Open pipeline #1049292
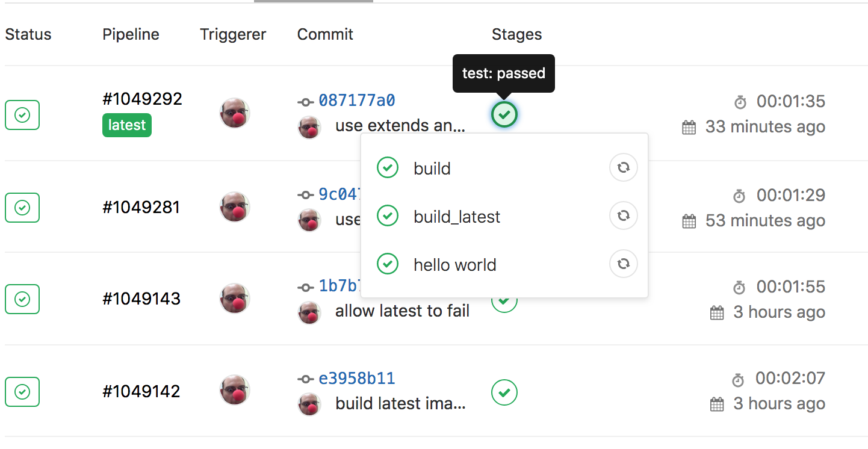 pos(142,99)
